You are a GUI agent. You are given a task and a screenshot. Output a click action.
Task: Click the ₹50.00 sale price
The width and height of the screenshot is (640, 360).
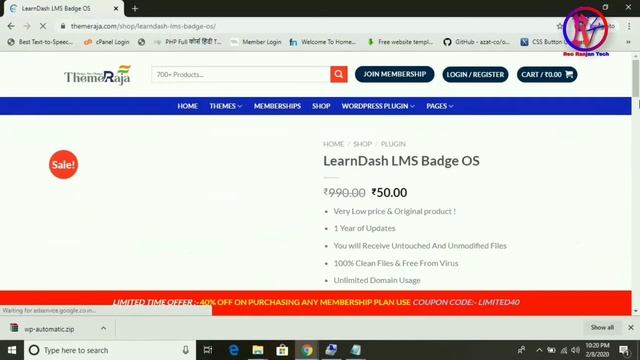pyautogui.click(x=389, y=193)
